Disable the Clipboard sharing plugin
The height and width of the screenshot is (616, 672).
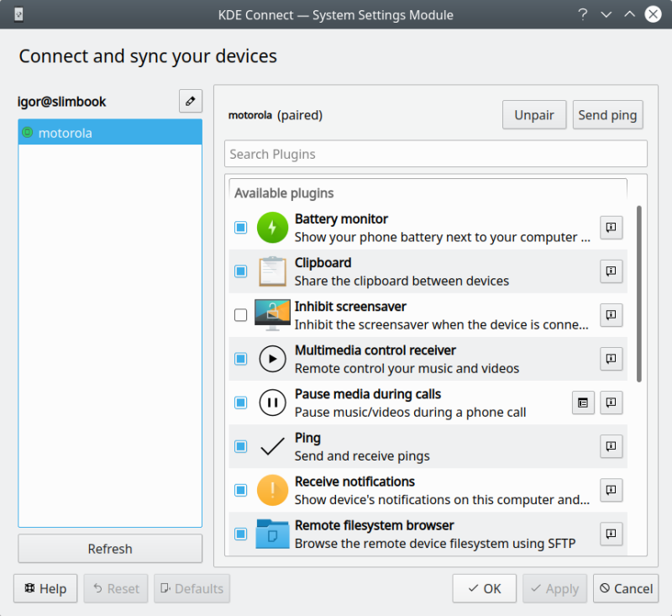(x=240, y=271)
